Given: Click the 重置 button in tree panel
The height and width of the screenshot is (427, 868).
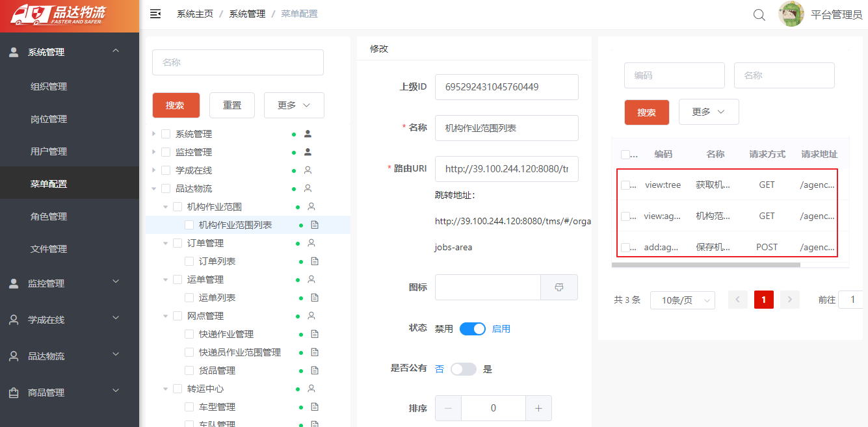Looking at the screenshot, I should 232,105.
